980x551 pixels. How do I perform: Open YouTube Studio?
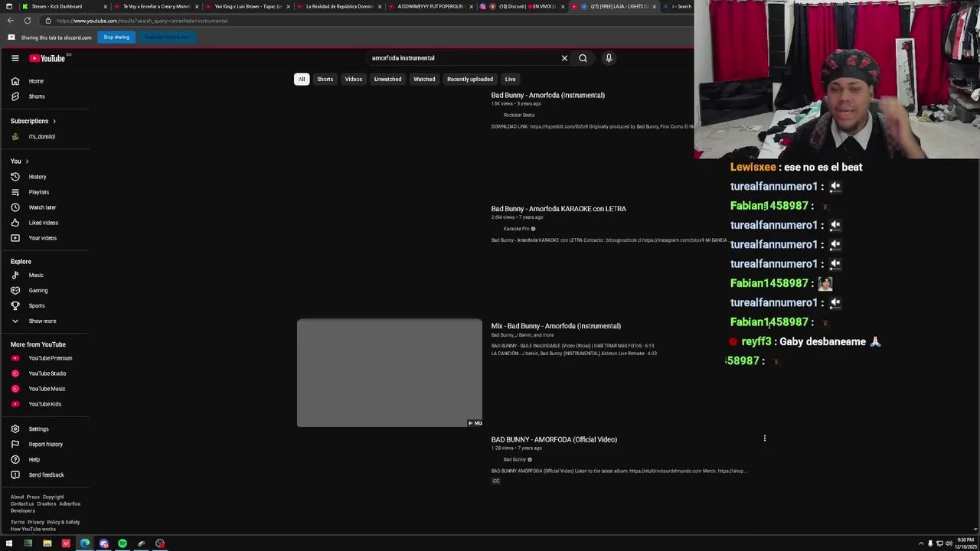46,373
